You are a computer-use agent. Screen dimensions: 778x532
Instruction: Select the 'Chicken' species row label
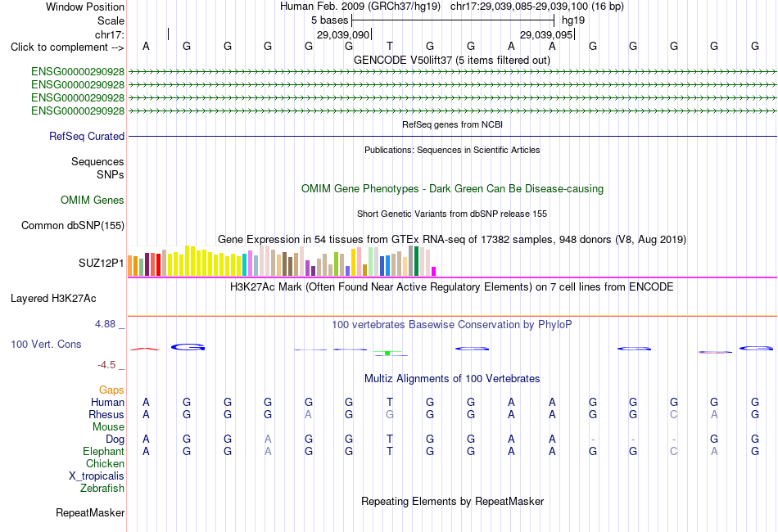point(105,463)
